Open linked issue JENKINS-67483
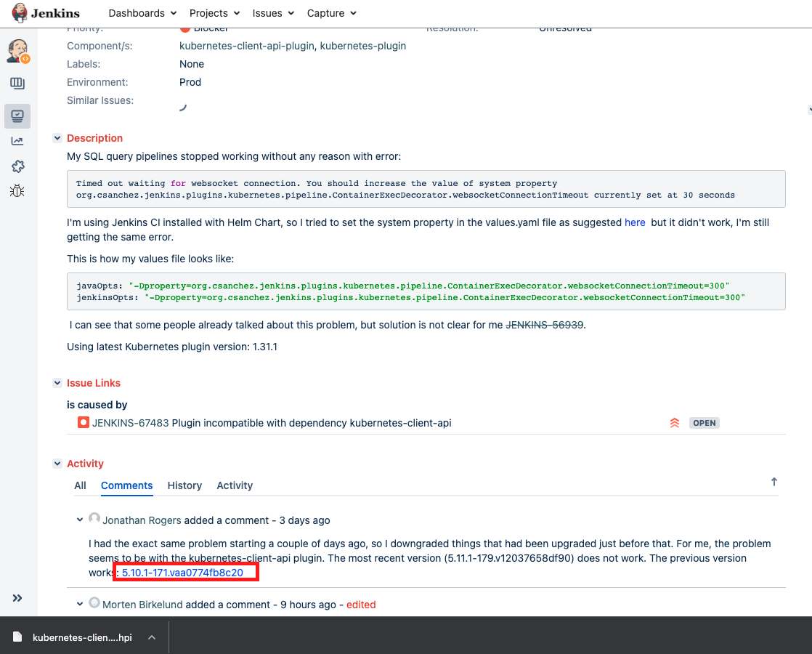Viewport: 812px width, 654px height. (131, 423)
